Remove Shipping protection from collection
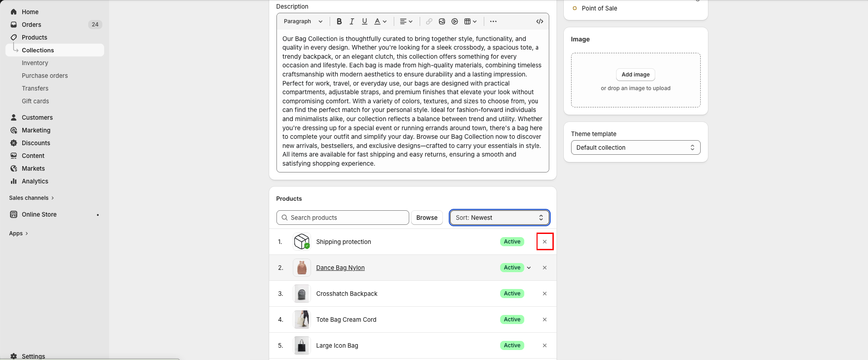Viewport: 868px width, 360px height. [545, 242]
